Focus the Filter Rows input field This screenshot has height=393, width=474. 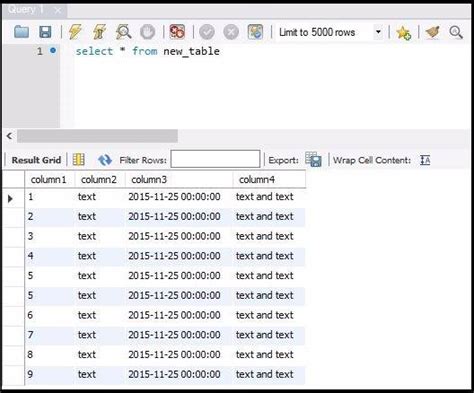[215, 159]
